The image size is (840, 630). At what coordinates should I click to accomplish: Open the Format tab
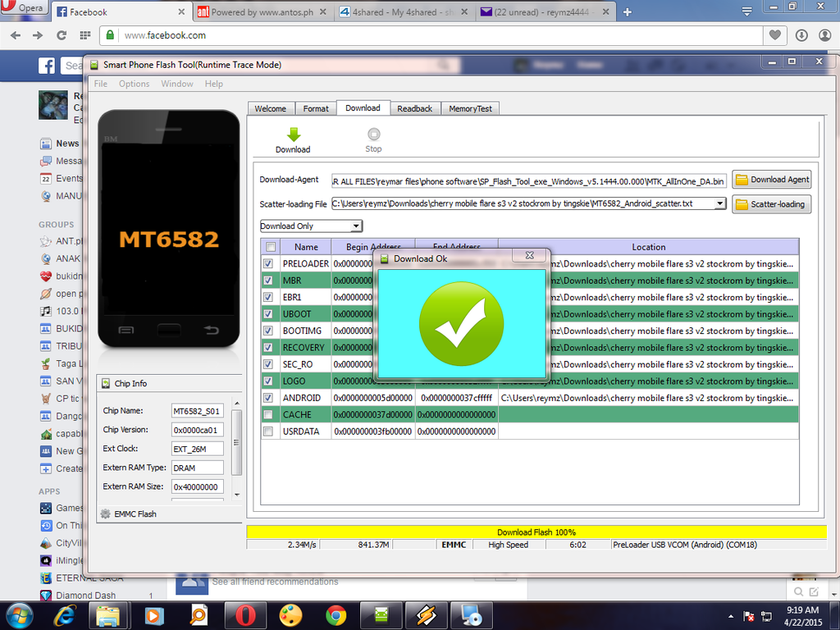click(x=316, y=108)
